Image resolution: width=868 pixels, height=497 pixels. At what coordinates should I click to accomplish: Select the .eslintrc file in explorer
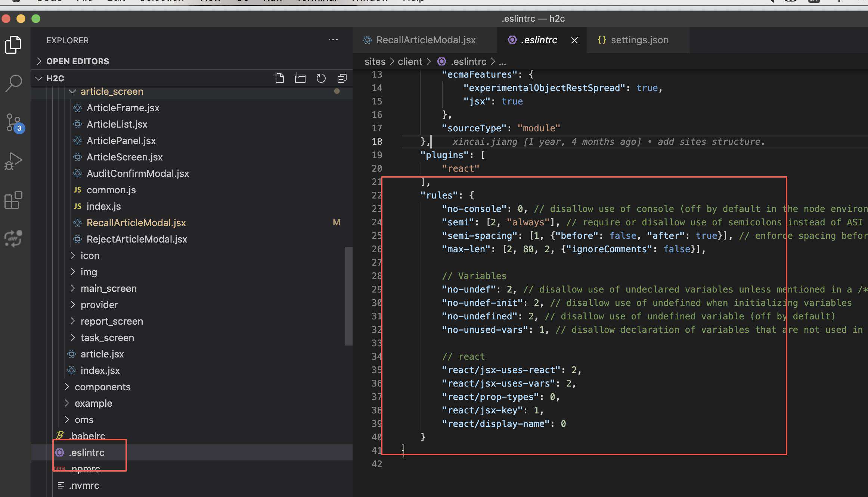[x=86, y=453]
